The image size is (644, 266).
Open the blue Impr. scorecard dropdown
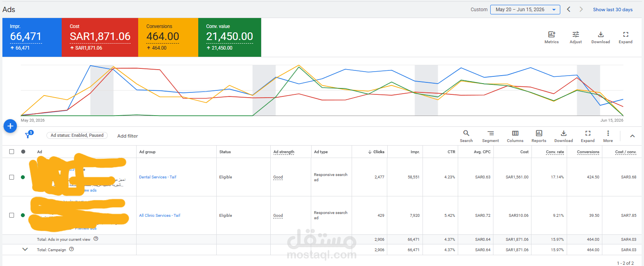32,37
